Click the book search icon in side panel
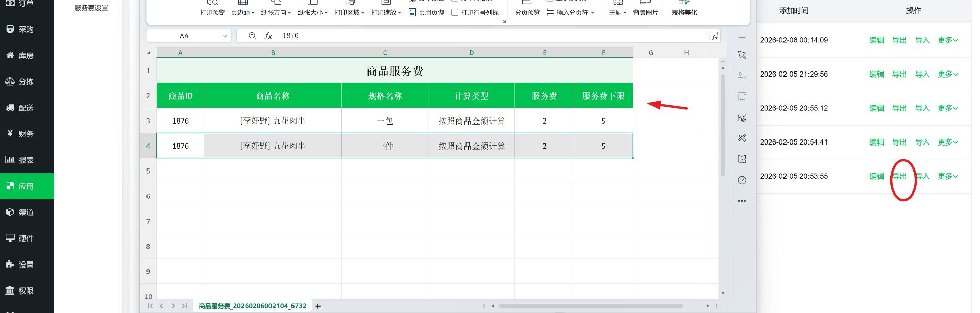The width and height of the screenshot is (980, 313). point(742,159)
